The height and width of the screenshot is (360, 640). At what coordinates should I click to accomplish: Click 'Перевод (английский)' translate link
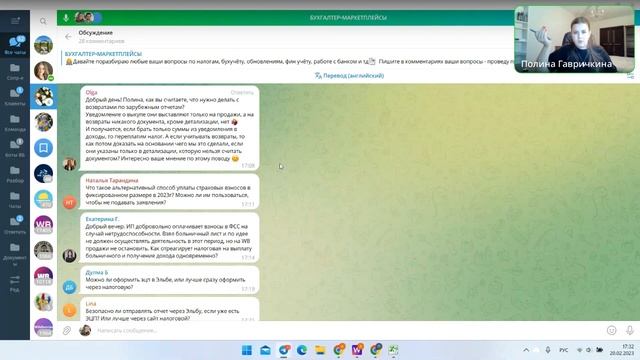pos(349,76)
